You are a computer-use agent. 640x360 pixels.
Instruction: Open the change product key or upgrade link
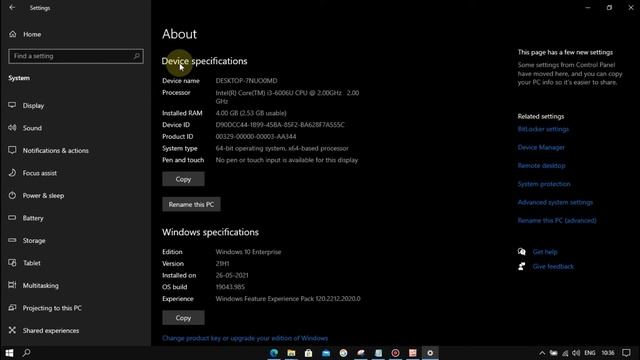245,338
